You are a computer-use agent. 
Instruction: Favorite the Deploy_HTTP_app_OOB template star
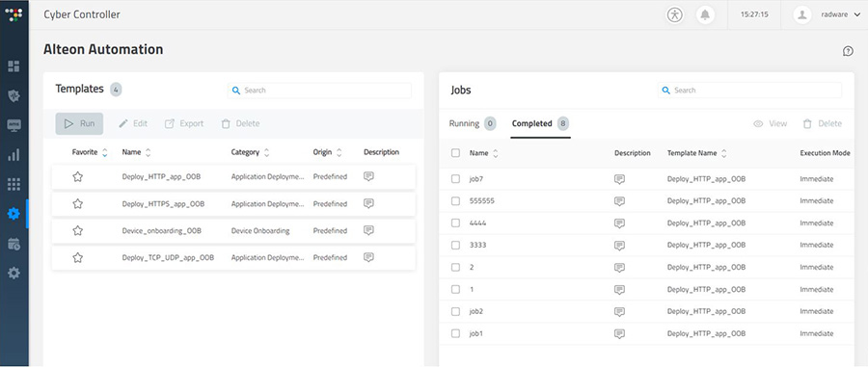click(x=77, y=177)
